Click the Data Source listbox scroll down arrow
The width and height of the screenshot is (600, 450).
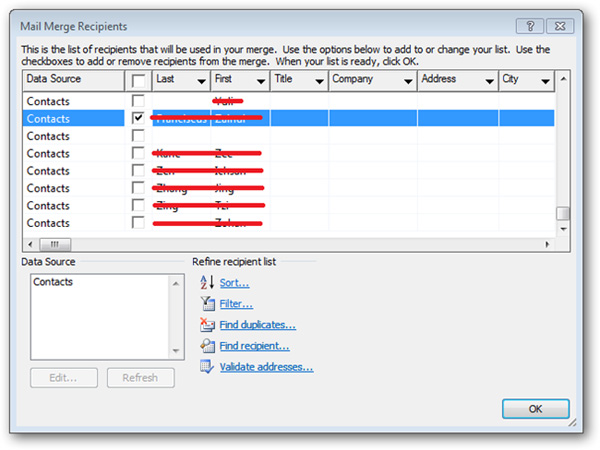(176, 351)
